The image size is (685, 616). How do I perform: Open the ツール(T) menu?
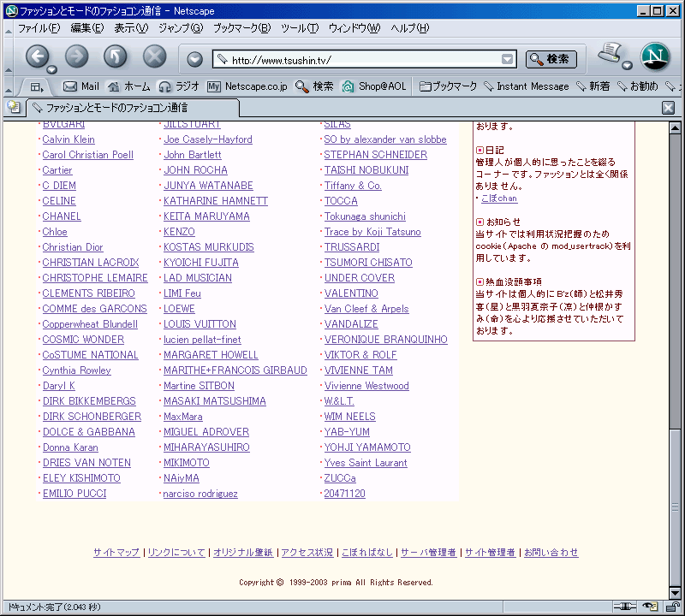300,28
